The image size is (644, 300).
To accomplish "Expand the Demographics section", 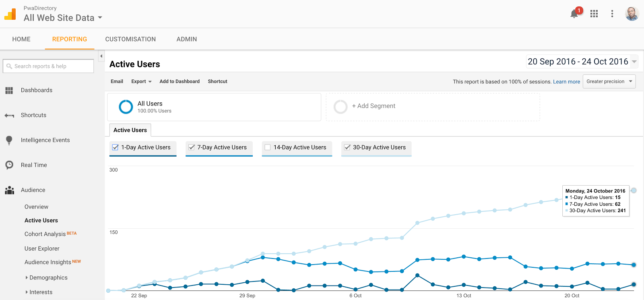I will pyautogui.click(x=27, y=277).
